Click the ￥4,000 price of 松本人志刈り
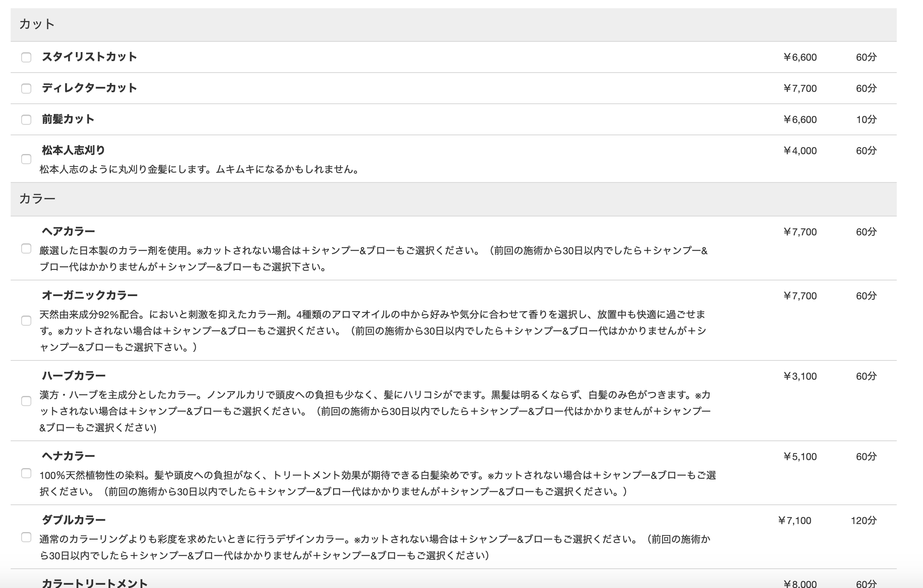The image size is (923, 588). pos(800,150)
